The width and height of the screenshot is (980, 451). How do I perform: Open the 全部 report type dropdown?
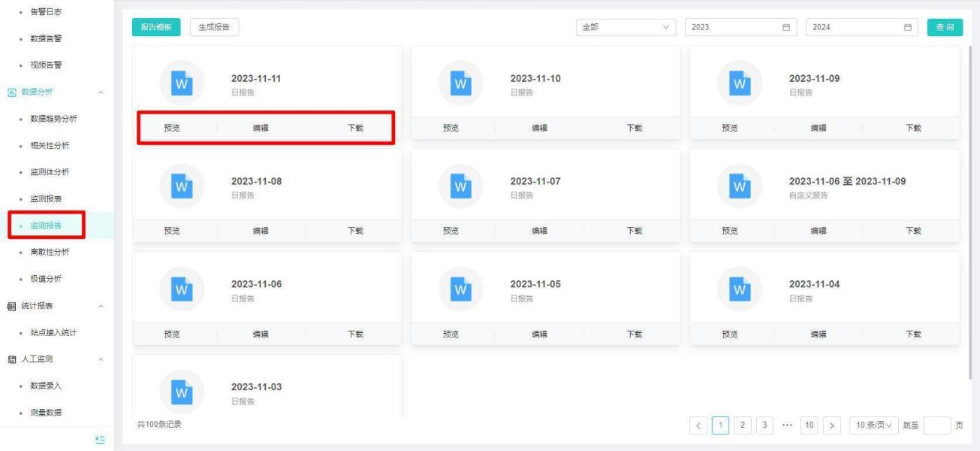[626, 28]
